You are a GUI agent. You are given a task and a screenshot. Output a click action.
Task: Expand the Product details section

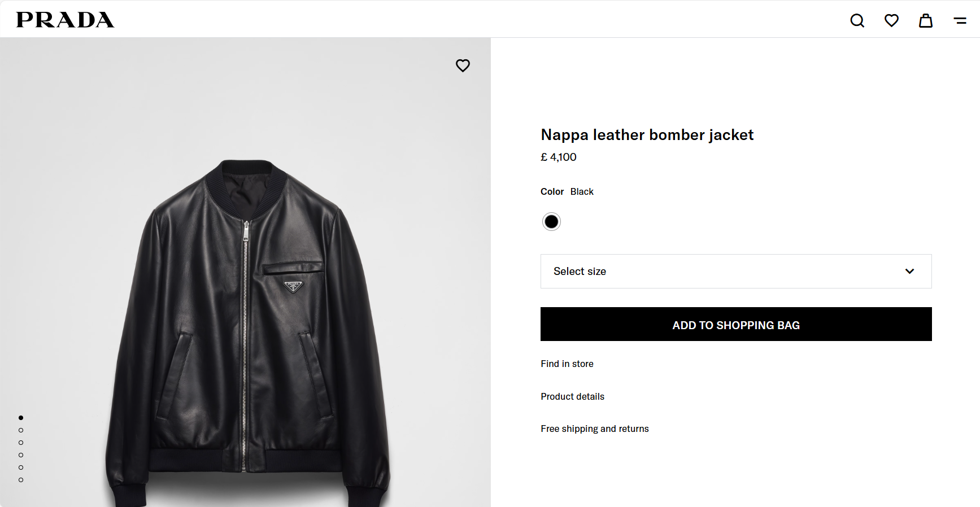point(572,396)
